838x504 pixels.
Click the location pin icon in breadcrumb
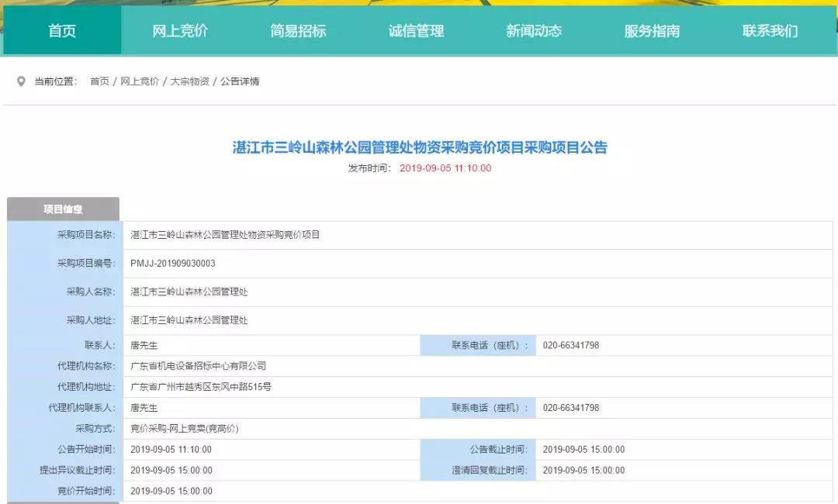pyautogui.click(x=21, y=81)
